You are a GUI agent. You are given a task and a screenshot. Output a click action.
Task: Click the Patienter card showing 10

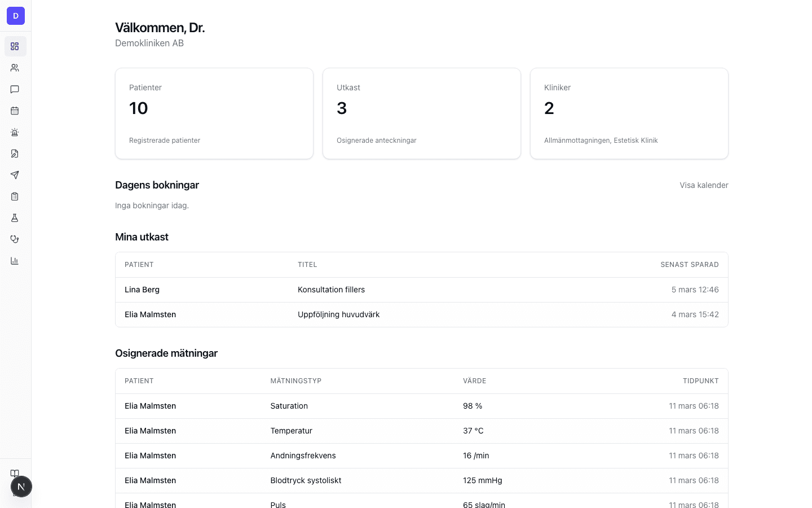point(214,113)
